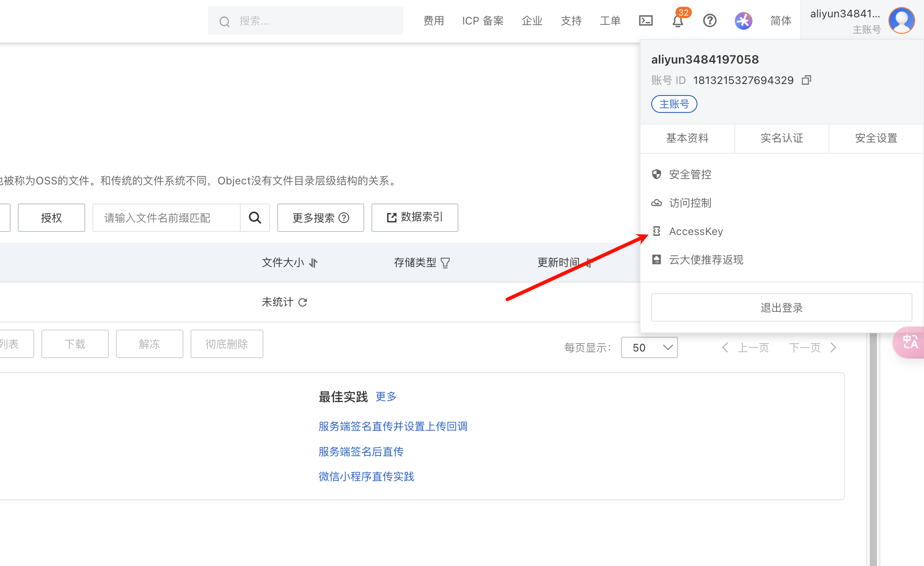This screenshot has height=566, width=924.
Task: Click the help question mark icon
Action: 709,20
